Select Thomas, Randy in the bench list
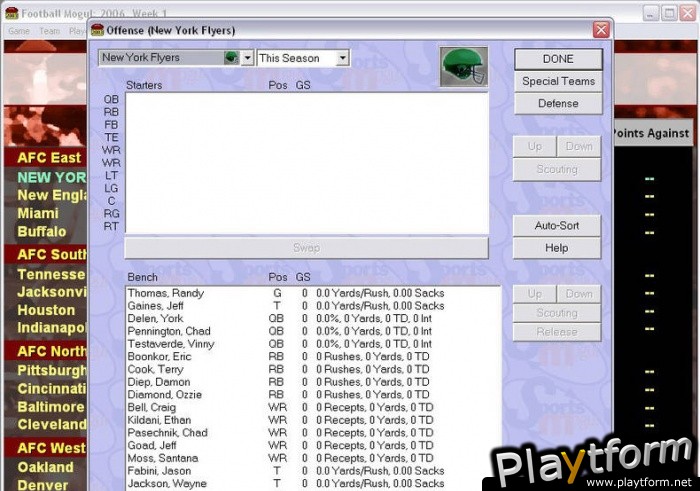The image size is (700, 491). click(312, 293)
